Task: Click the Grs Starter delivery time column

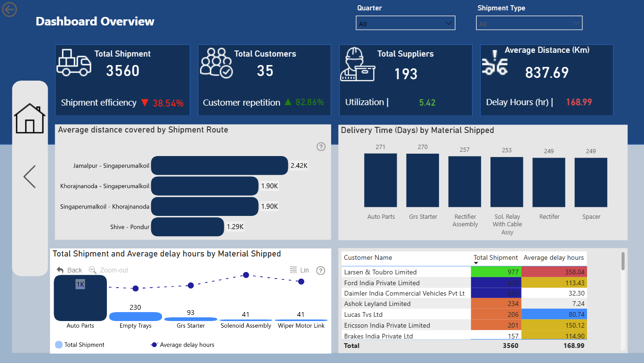Action: tap(423, 180)
